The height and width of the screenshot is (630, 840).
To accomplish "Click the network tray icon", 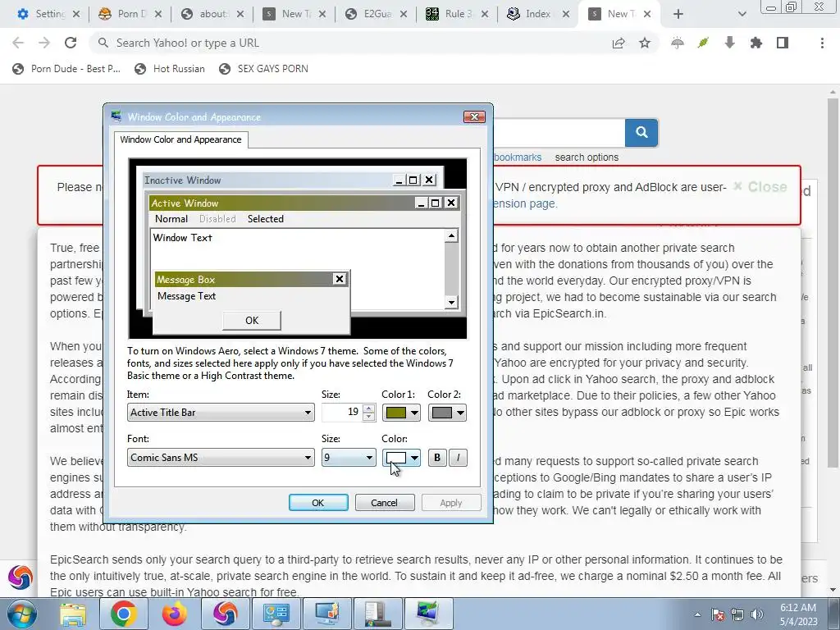I will point(737,614).
